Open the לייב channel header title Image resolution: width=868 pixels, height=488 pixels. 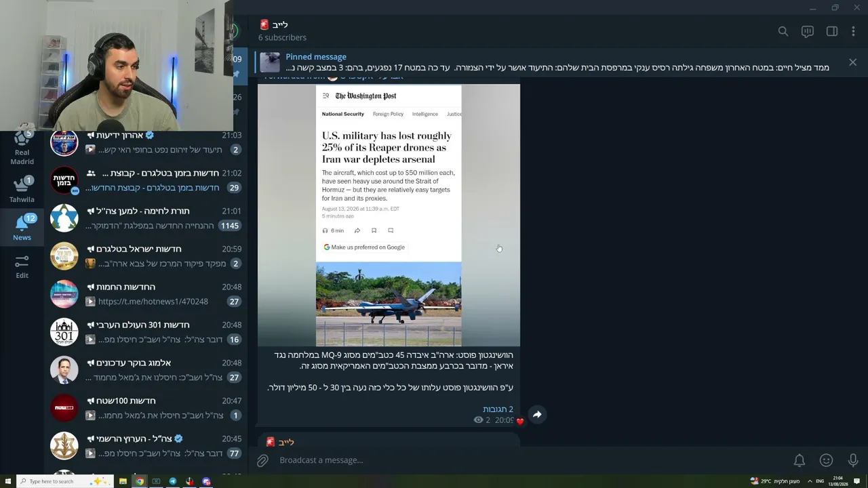[280, 25]
